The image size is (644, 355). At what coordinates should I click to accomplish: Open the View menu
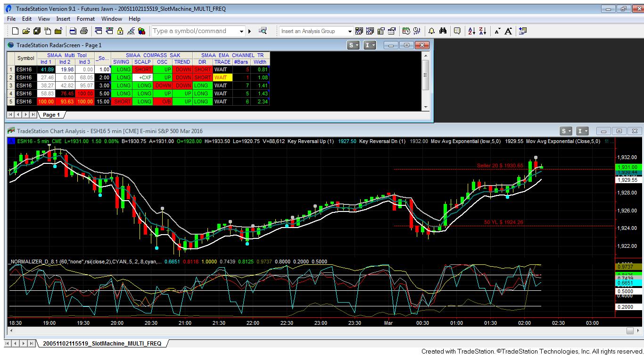coord(44,19)
